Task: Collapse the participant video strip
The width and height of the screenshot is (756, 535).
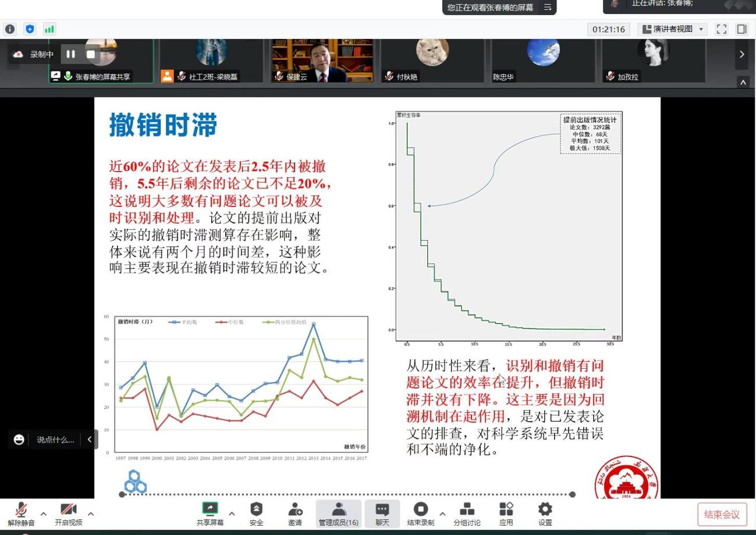Action: coord(743,83)
